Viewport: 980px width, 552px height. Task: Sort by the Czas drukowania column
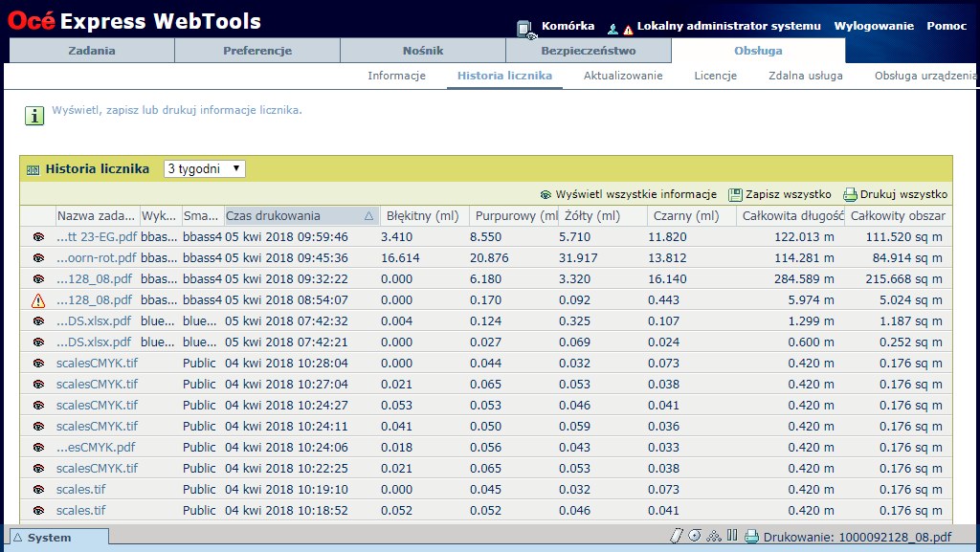point(301,216)
